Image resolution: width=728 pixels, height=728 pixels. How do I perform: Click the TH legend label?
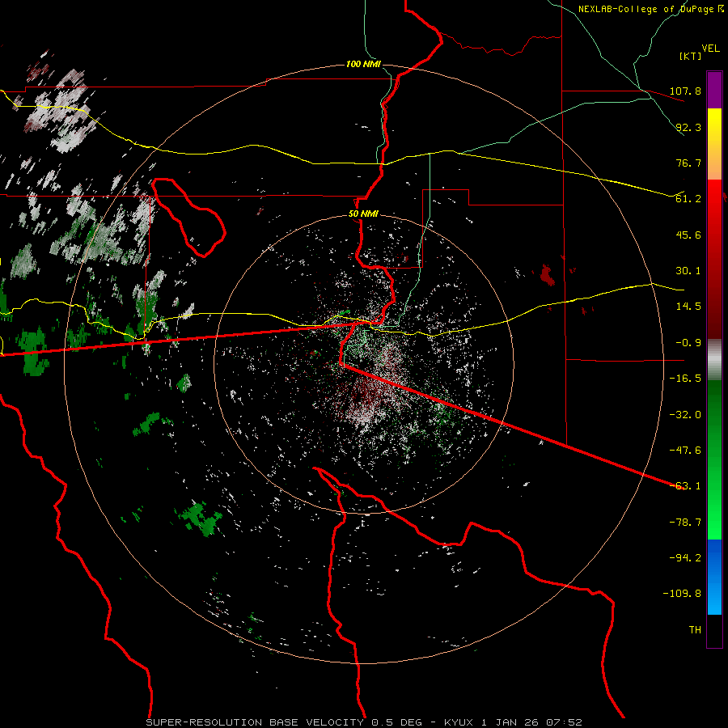pyautogui.click(x=695, y=630)
